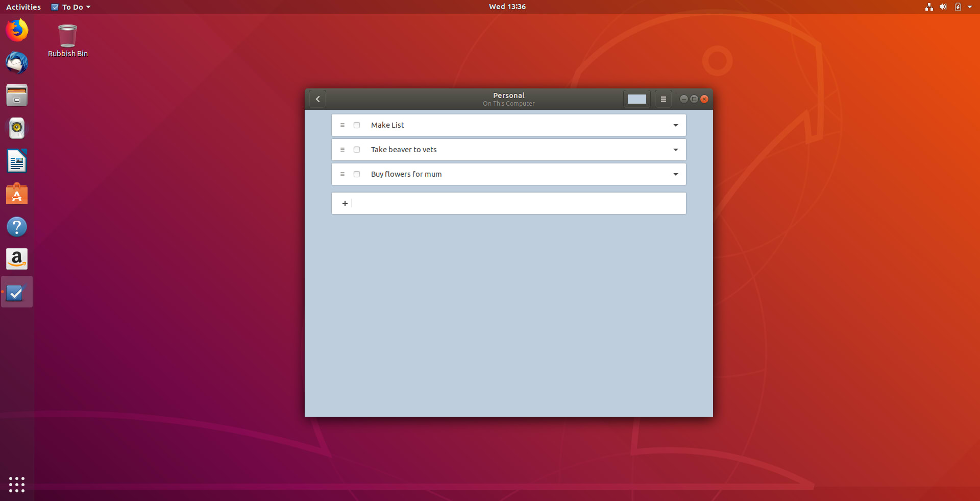Expand Buy flowers for mum details arrow
The image size is (980, 501).
point(675,174)
